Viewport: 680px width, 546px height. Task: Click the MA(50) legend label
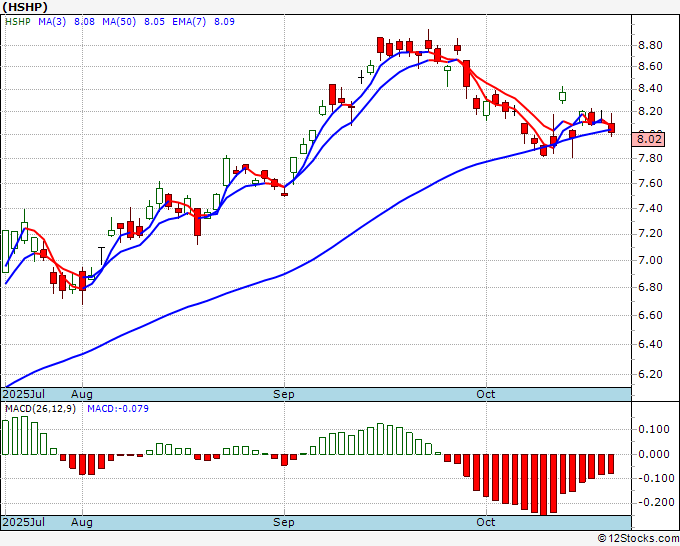pyautogui.click(x=119, y=22)
